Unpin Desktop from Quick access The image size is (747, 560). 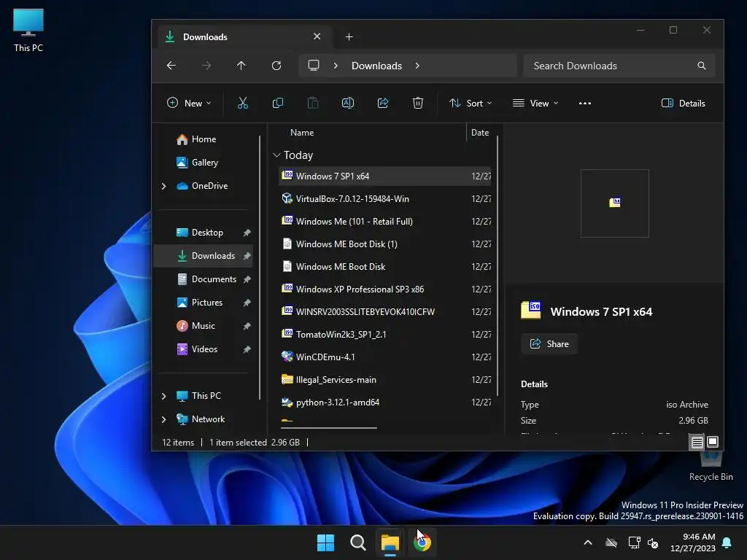coord(247,233)
